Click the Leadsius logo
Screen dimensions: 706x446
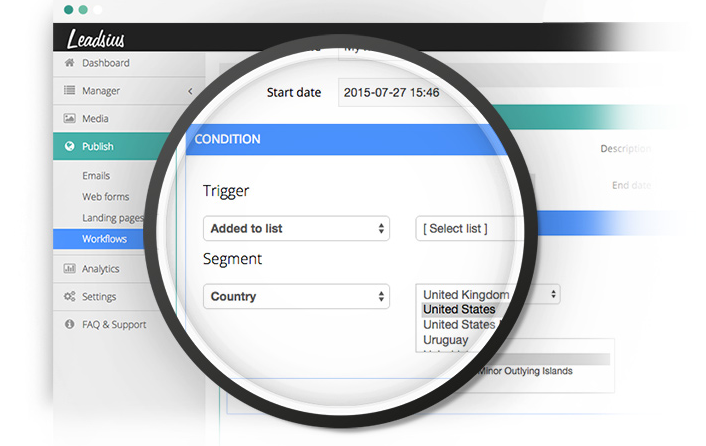coord(96,38)
